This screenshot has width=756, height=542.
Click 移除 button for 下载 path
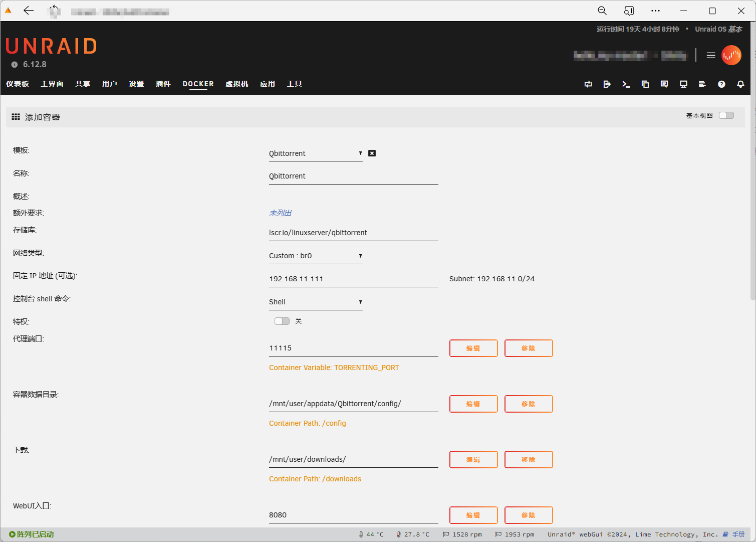528,460
